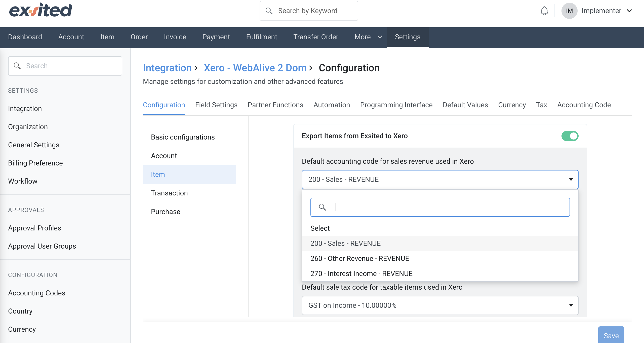Switch to the Currency tab
The image size is (644, 343).
pyautogui.click(x=512, y=105)
